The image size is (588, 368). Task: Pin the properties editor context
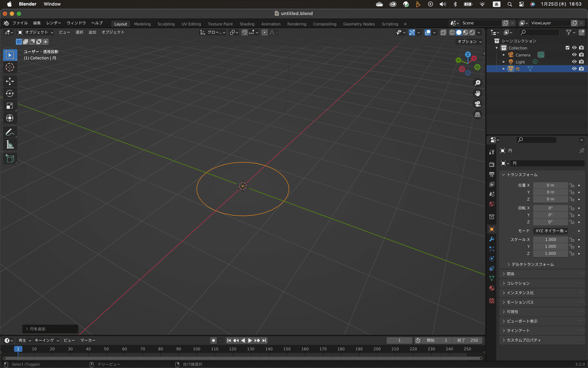click(x=582, y=151)
